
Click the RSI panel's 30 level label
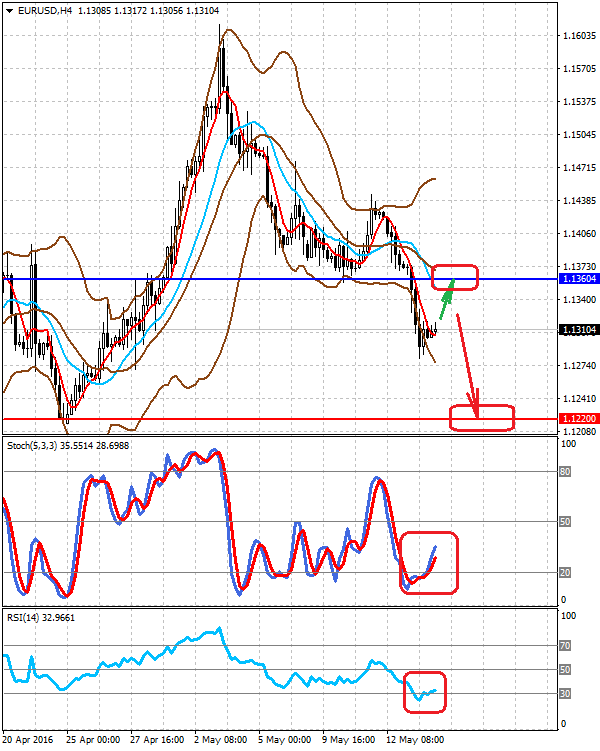point(565,694)
